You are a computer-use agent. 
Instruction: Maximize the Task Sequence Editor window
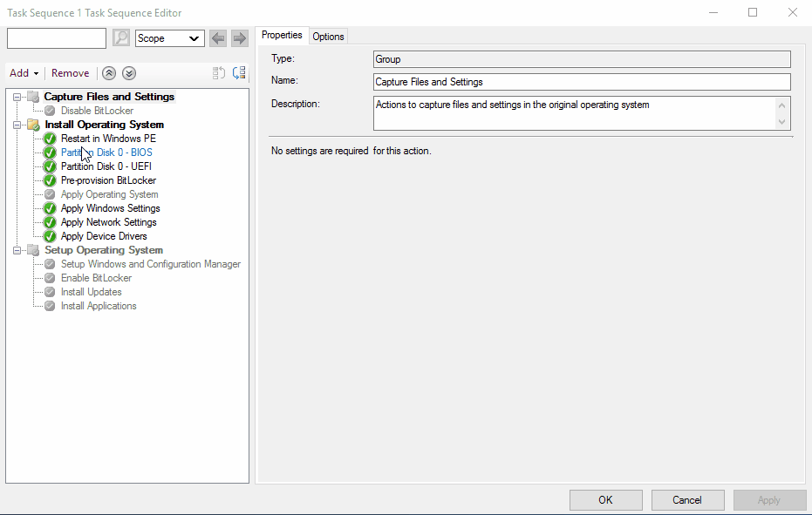753,12
